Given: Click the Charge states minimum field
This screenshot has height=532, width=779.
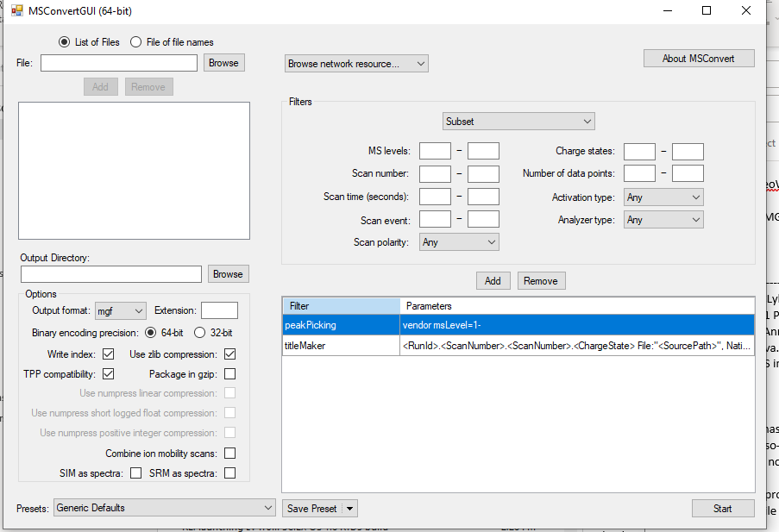Looking at the screenshot, I should tap(639, 152).
